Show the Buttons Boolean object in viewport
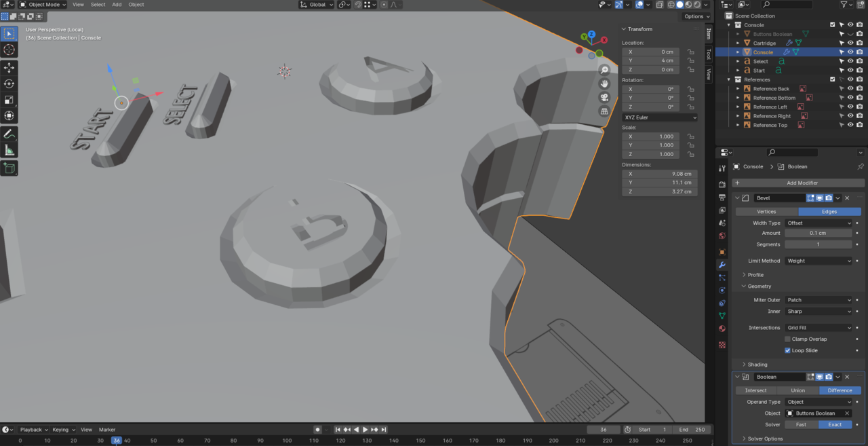The width and height of the screenshot is (868, 446). pos(850,34)
